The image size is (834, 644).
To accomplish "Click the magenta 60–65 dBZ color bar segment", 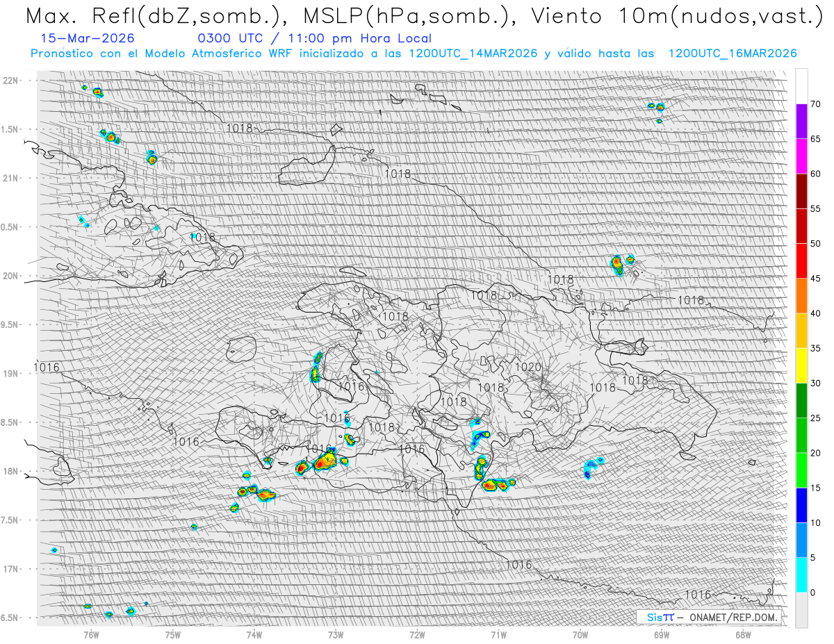I will point(801,156).
